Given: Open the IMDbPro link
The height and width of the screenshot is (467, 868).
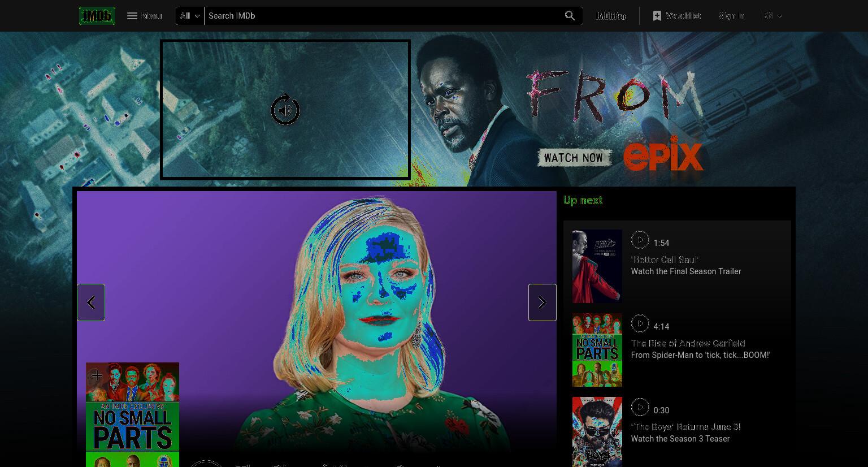Looking at the screenshot, I should click(611, 16).
